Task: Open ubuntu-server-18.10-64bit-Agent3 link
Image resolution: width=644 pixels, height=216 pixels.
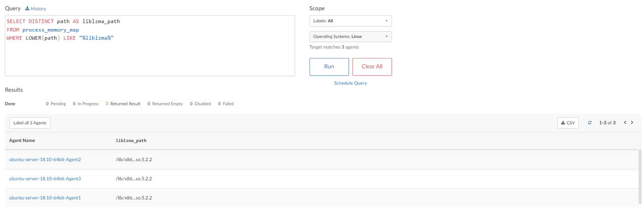Action: tap(45, 179)
